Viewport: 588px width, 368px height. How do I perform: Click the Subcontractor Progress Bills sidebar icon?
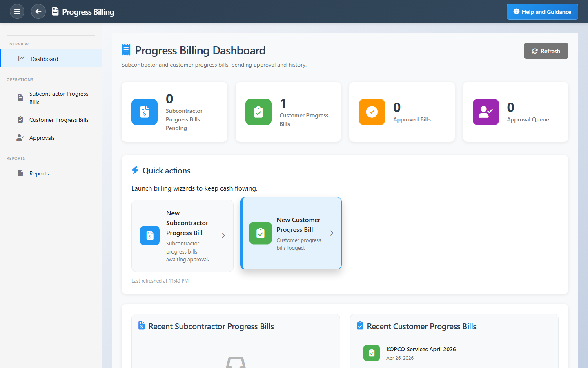[x=20, y=98]
